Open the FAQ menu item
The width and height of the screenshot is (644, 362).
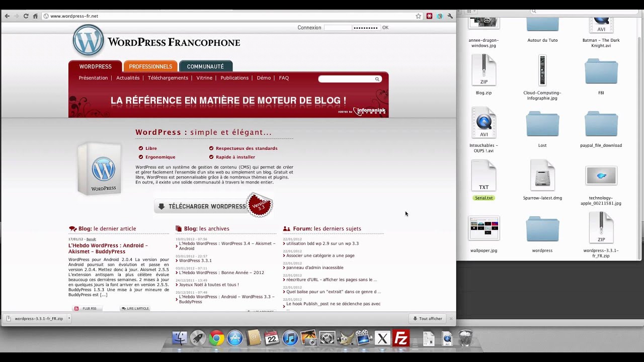pyautogui.click(x=284, y=78)
